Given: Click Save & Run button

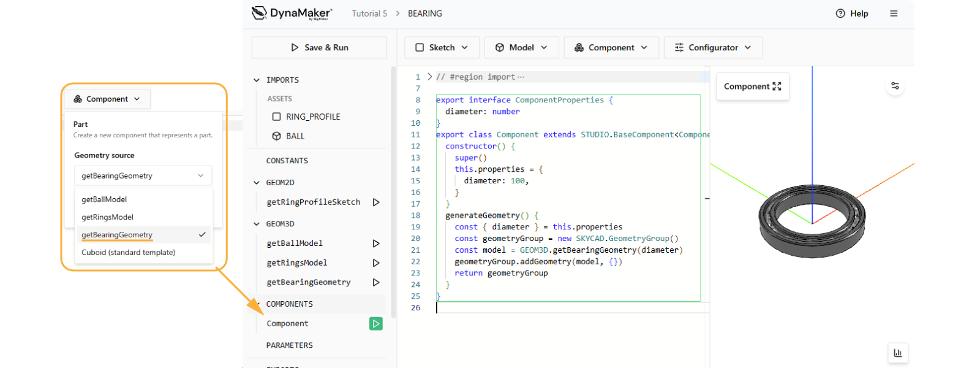Looking at the screenshot, I should (319, 47).
